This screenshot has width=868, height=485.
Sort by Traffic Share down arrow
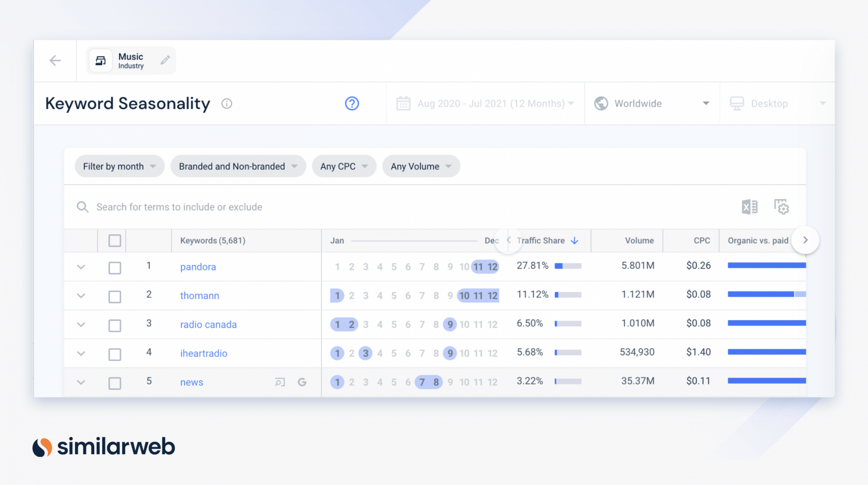(574, 241)
